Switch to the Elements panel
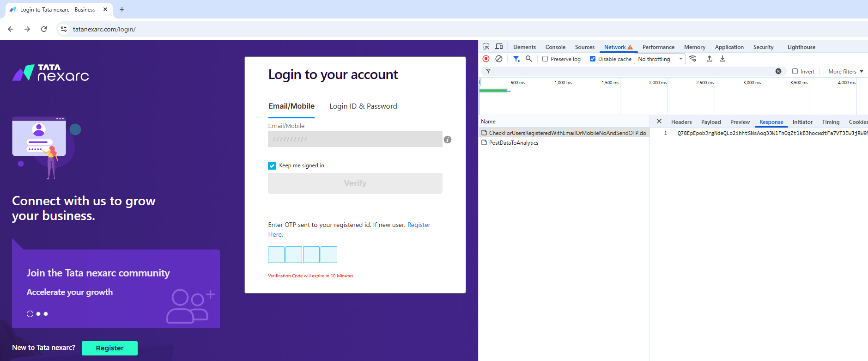The width and height of the screenshot is (868, 361). pos(524,47)
